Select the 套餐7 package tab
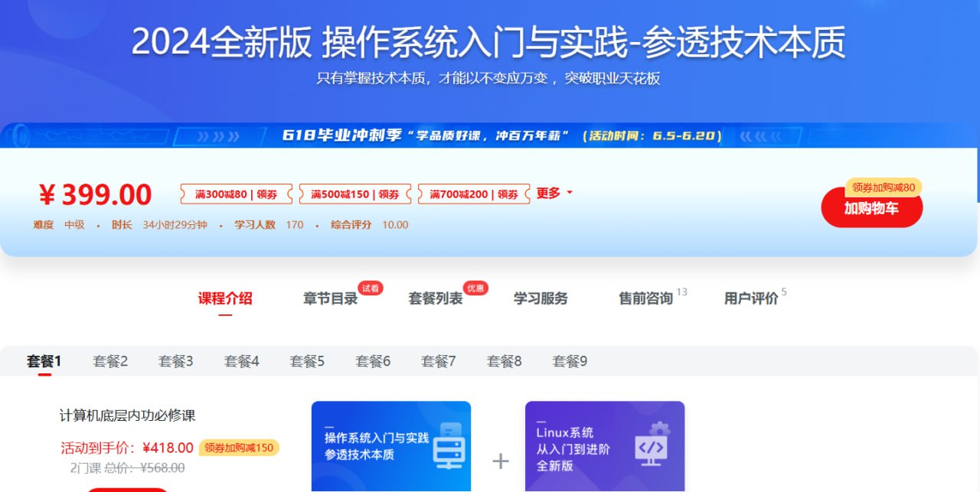The height and width of the screenshot is (492, 980). click(439, 361)
